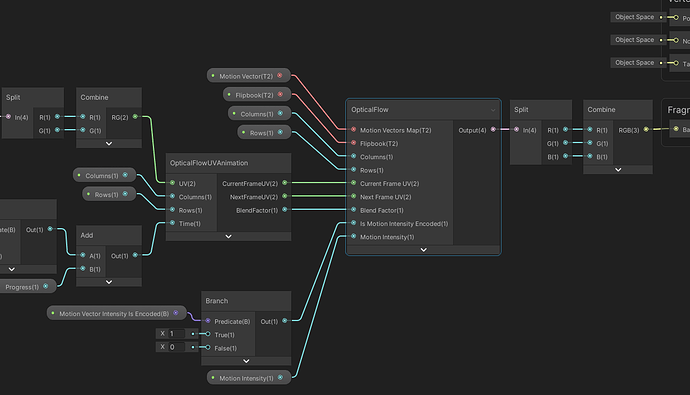Select the Columns(1) property feeding OpticalFlowUVAnimation
The width and height of the screenshot is (690, 395).
pos(104,175)
